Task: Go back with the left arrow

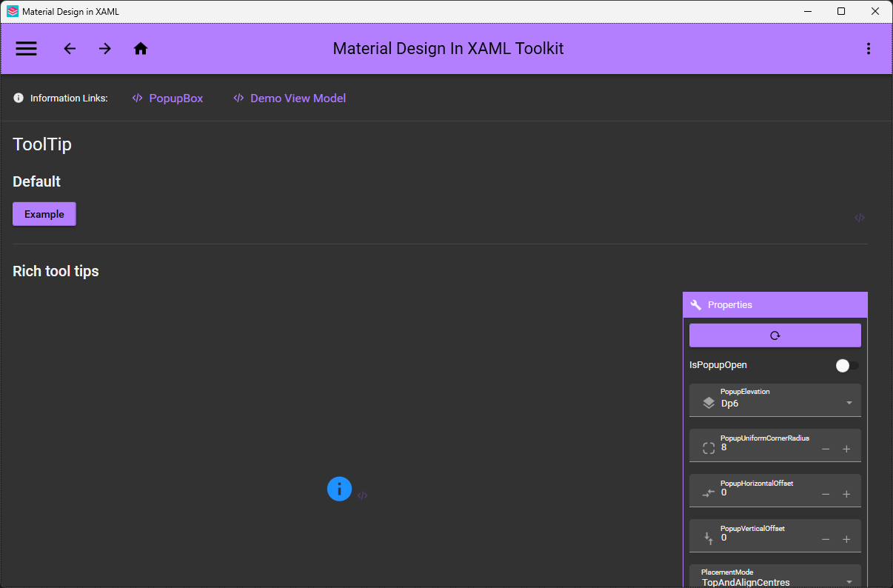Action: tap(70, 49)
